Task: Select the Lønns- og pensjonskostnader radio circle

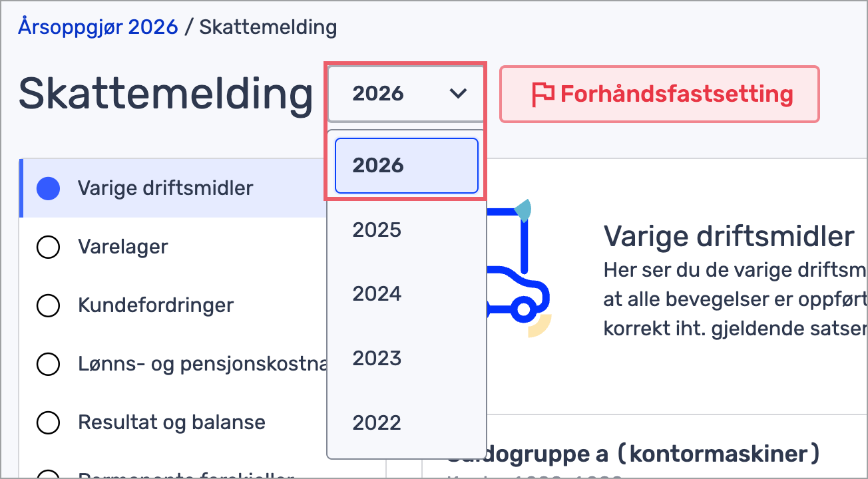Action: tap(48, 364)
